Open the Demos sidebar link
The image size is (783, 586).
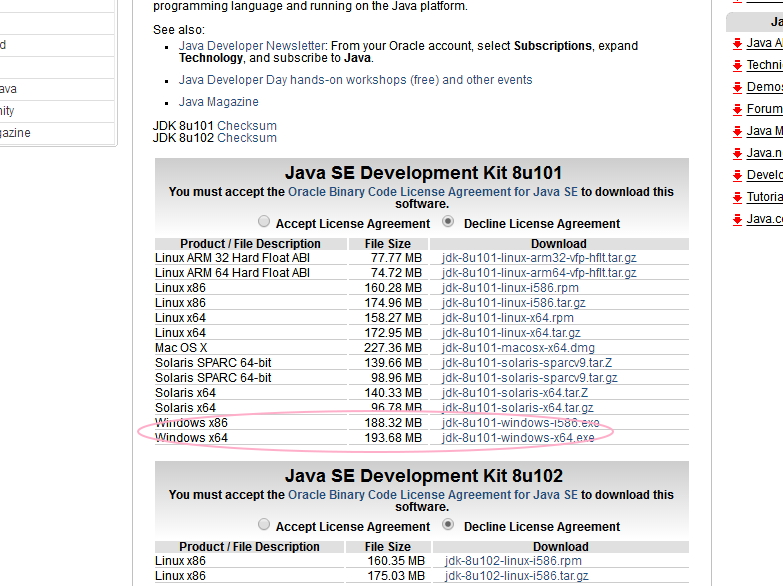tap(765, 87)
